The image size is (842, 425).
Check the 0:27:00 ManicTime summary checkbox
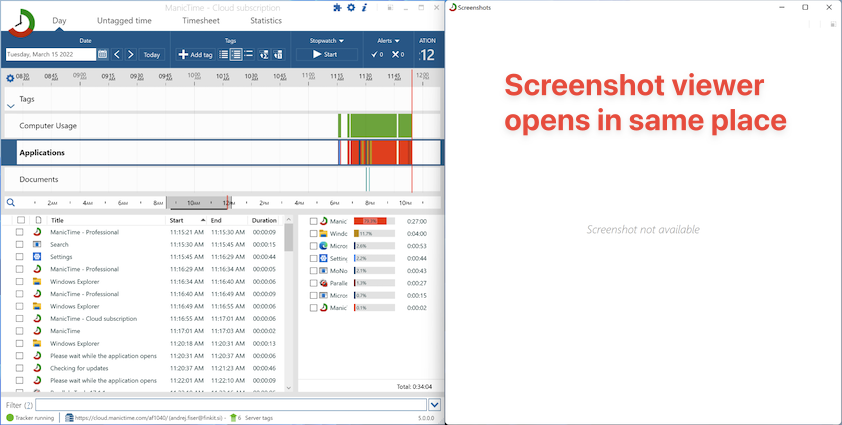click(314, 221)
